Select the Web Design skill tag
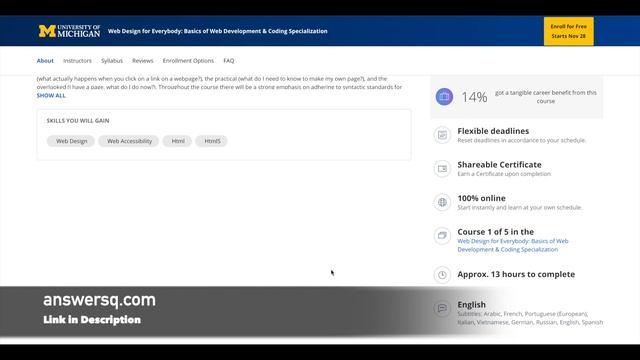Screen dimensions: 640x360 coord(71,141)
